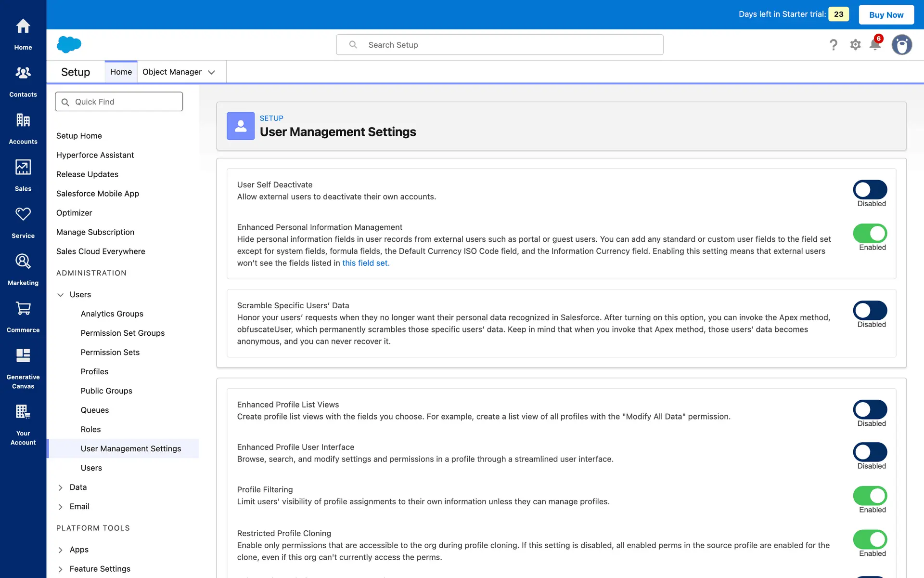Collapse the Users tree section
The width and height of the screenshot is (924, 578).
coord(61,295)
